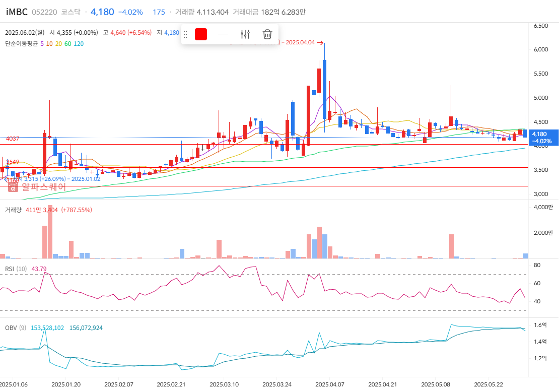This screenshot has width=559, height=392.
Task: Click the 단순이동평균 indicator label
Action: [x=21, y=44]
